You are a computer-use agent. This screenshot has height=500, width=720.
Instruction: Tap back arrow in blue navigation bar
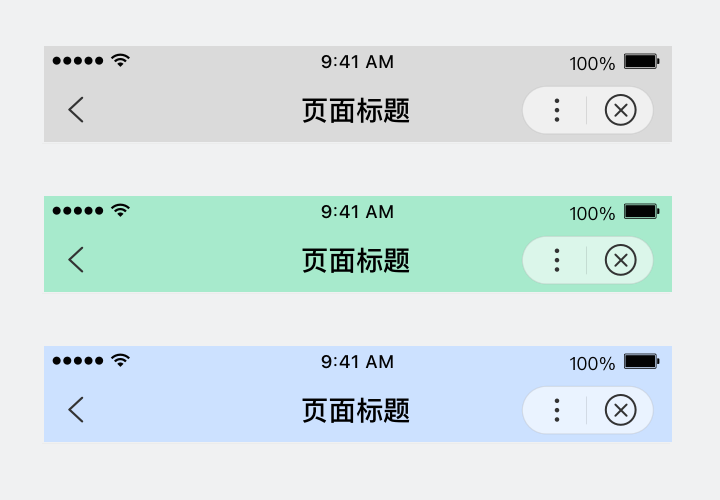tap(76, 410)
